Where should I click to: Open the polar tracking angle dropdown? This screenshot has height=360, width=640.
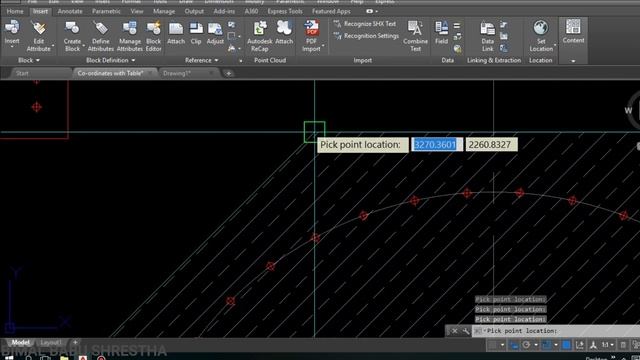(536, 345)
